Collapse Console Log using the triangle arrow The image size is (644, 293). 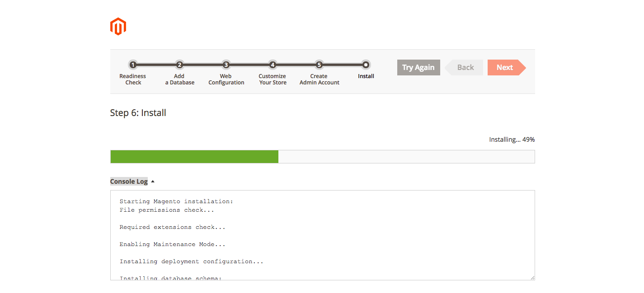[153, 181]
